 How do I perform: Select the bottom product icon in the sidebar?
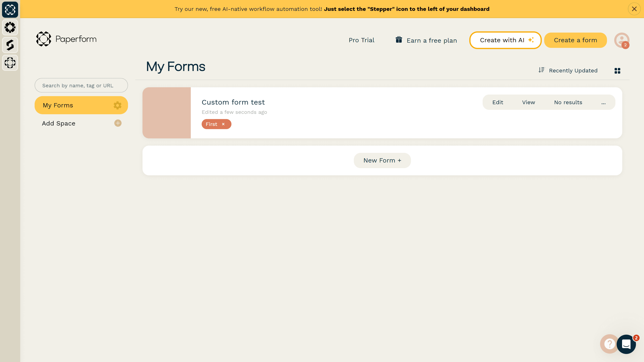point(10,63)
